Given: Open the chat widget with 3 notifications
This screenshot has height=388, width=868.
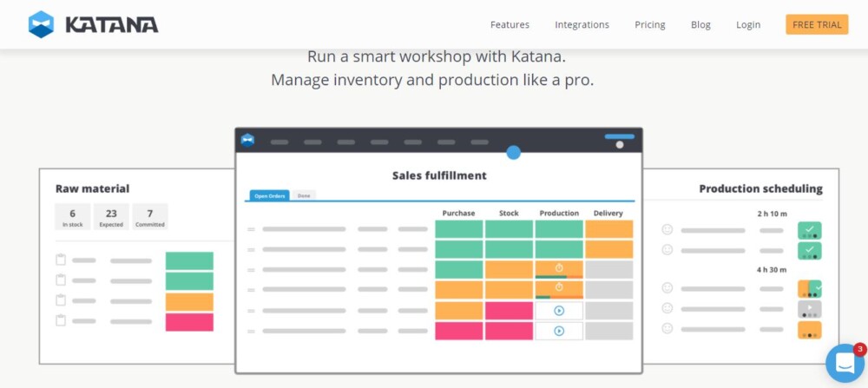Looking at the screenshot, I should (x=844, y=363).
